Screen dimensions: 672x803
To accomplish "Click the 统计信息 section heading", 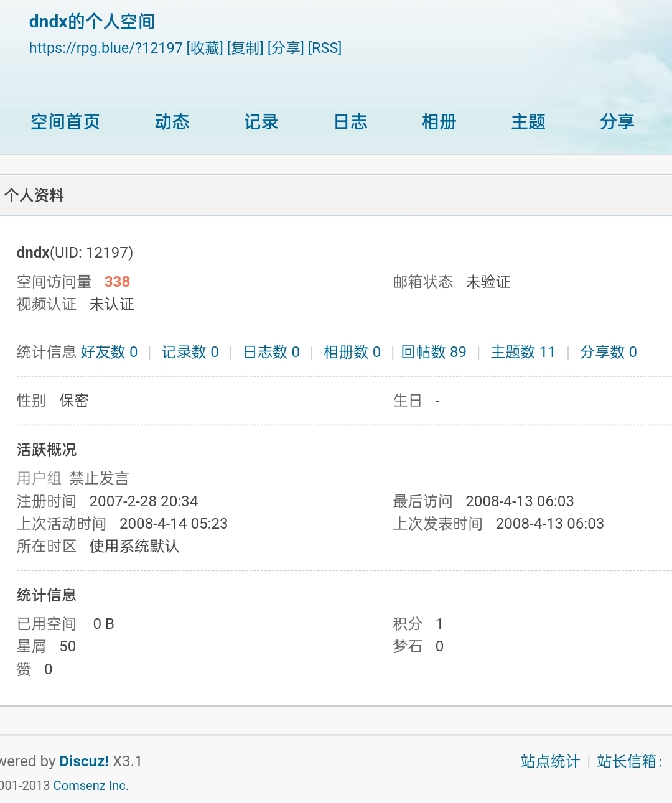I will [47, 595].
